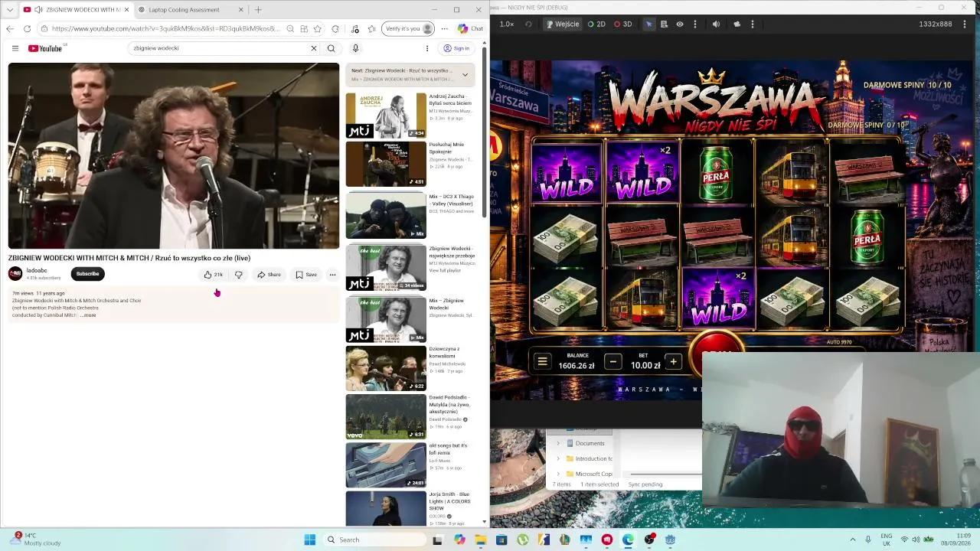Click the camera icon in game toolbar
980x551 pixels.
tap(737, 24)
